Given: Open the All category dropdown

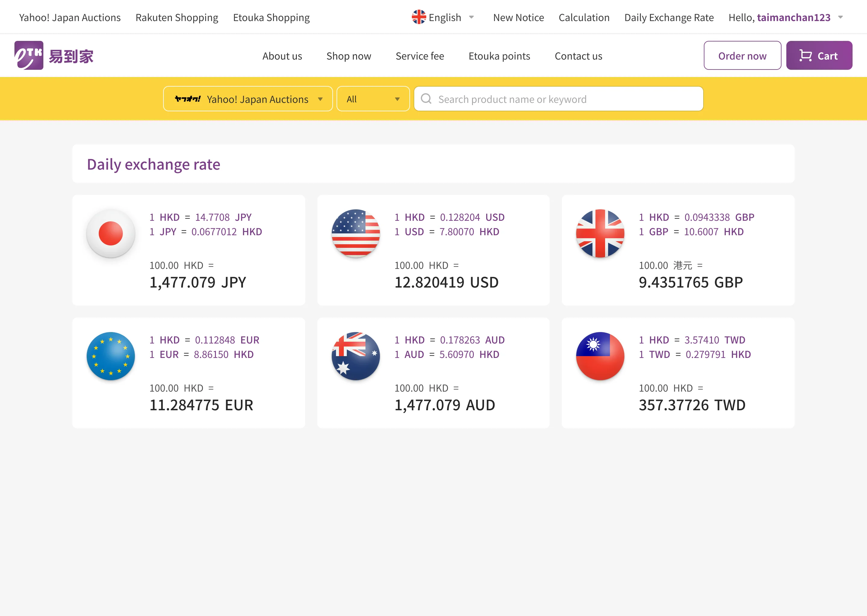Looking at the screenshot, I should coord(373,99).
